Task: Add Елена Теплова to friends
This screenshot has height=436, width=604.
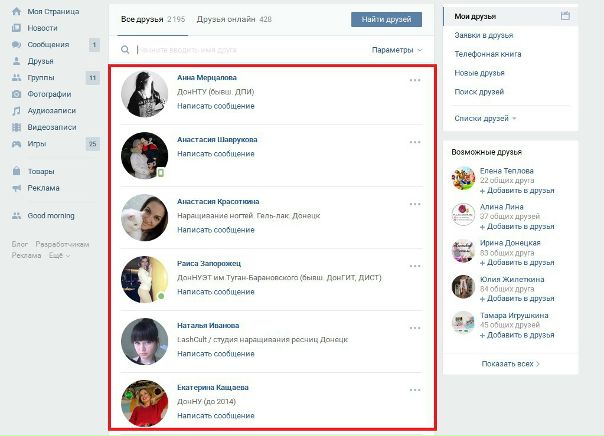Action: pos(517,191)
